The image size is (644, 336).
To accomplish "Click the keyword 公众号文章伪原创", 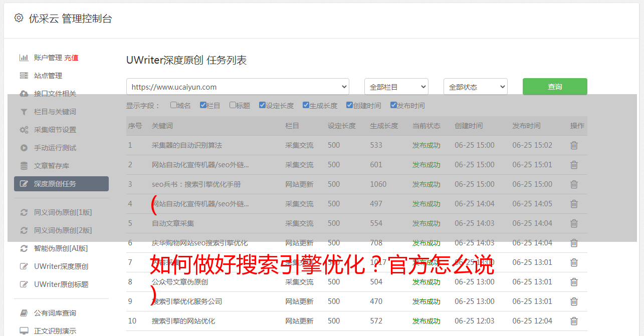I will (x=180, y=282).
